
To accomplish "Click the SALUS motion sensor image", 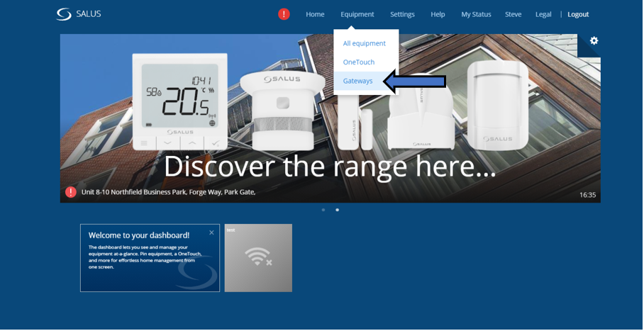I will coord(497,105).
